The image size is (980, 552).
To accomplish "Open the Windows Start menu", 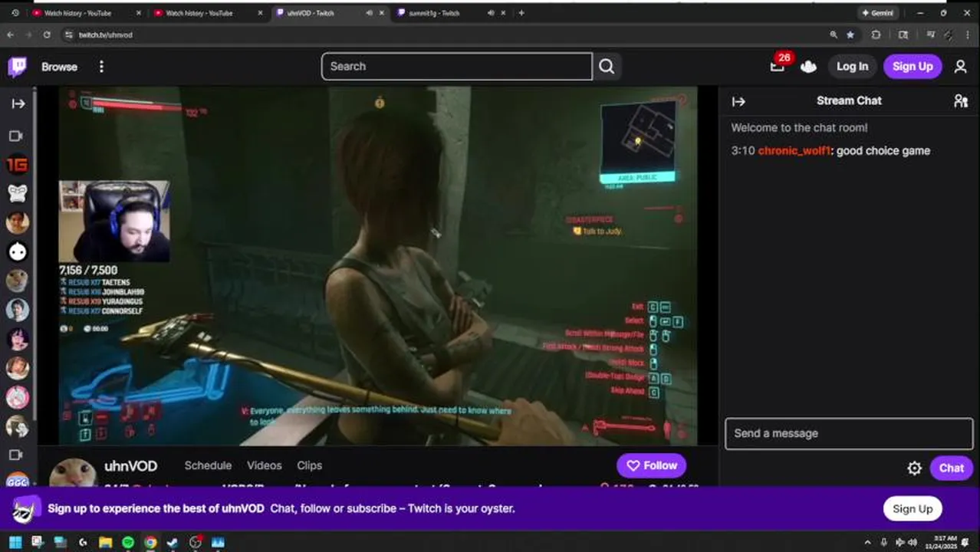I will point(15,542).
